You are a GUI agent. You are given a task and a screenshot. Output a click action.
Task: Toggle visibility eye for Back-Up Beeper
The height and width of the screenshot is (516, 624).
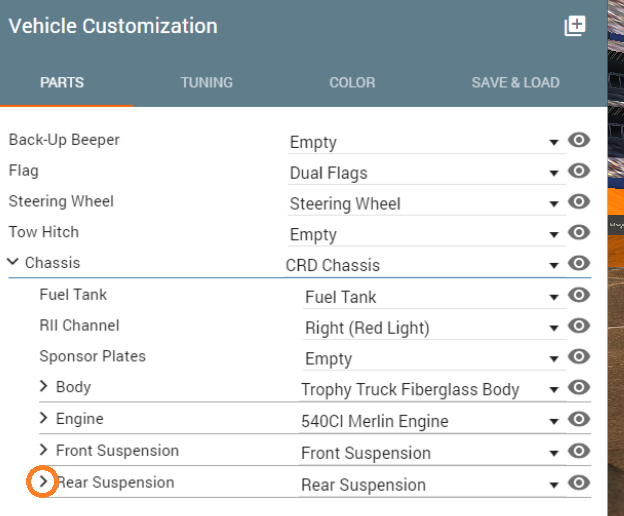(x=579, y=140)
